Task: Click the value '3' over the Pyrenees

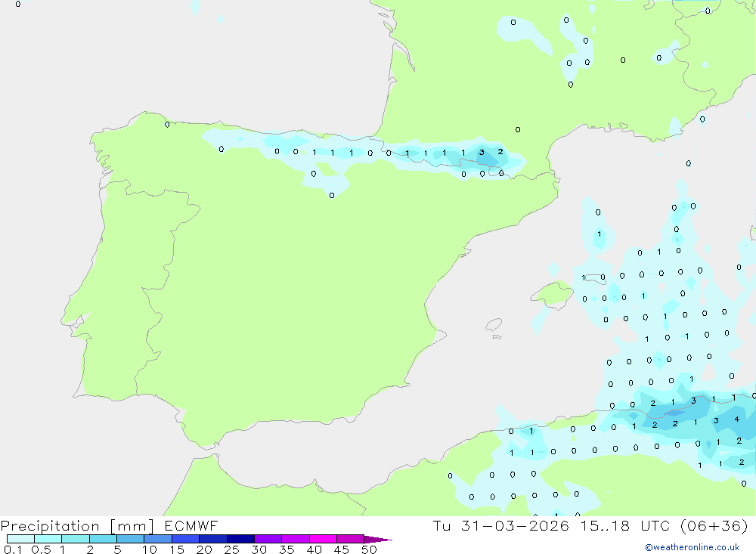Action: coord(482,153)
